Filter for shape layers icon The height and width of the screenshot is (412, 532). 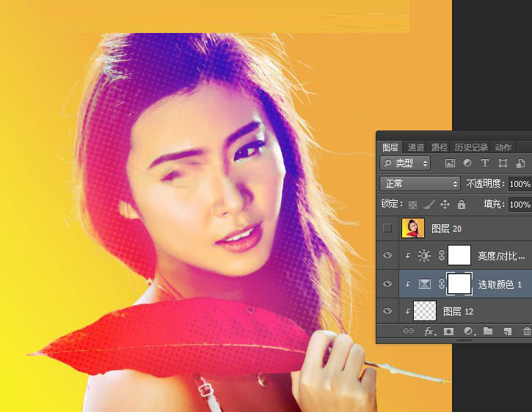[503, 163]
